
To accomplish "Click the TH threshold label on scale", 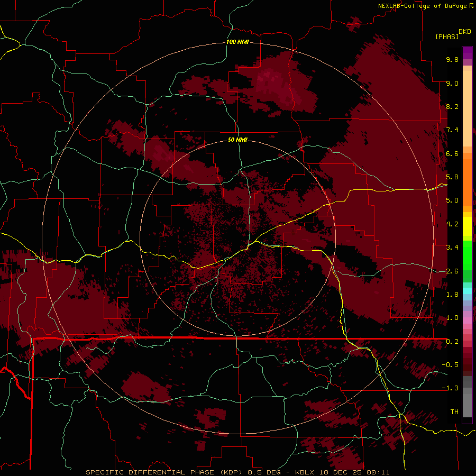I will [x=454, y=412].
